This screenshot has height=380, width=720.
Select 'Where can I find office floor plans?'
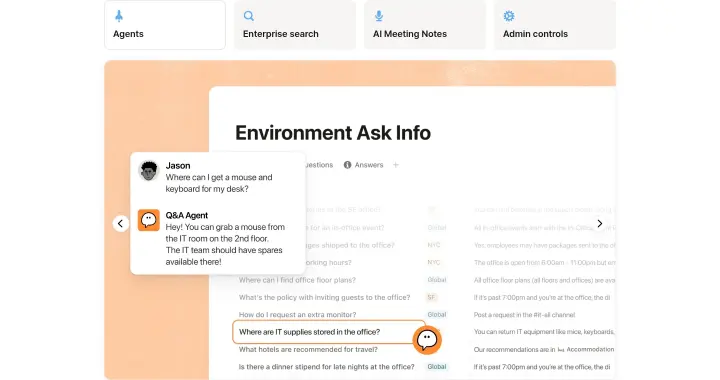coord(297,280)
